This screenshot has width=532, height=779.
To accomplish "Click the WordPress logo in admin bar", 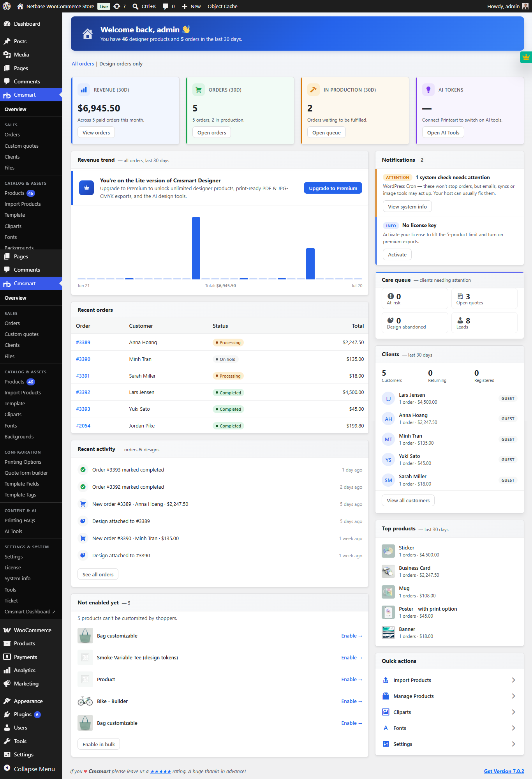I will pos(7,6).
